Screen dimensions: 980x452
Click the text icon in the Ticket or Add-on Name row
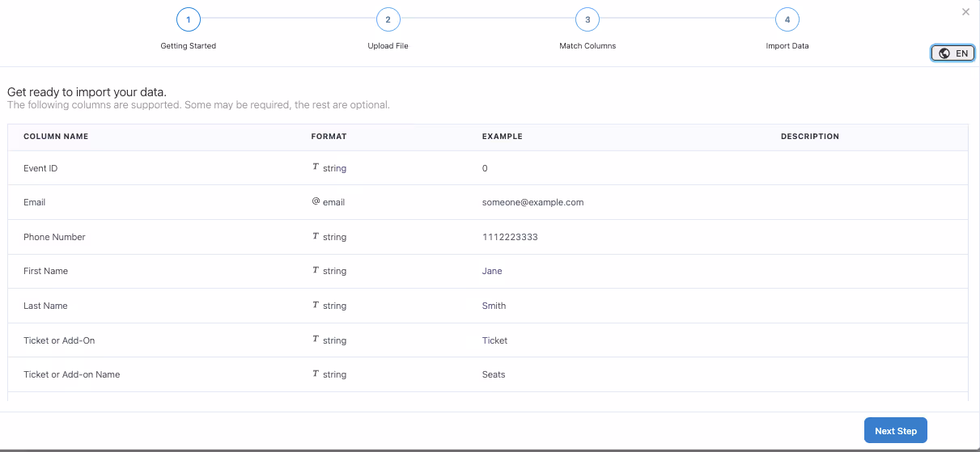(316, 374)
